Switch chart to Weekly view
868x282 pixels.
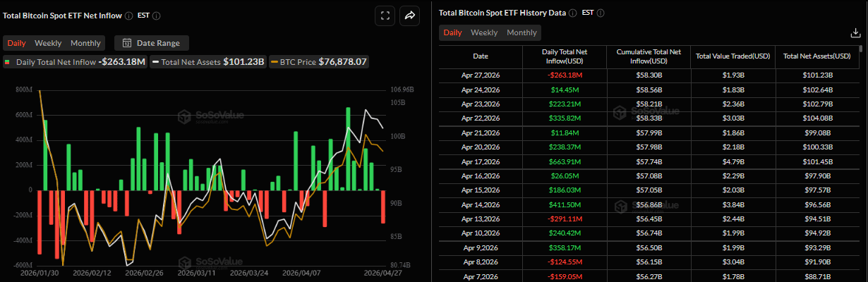point(48,43)
